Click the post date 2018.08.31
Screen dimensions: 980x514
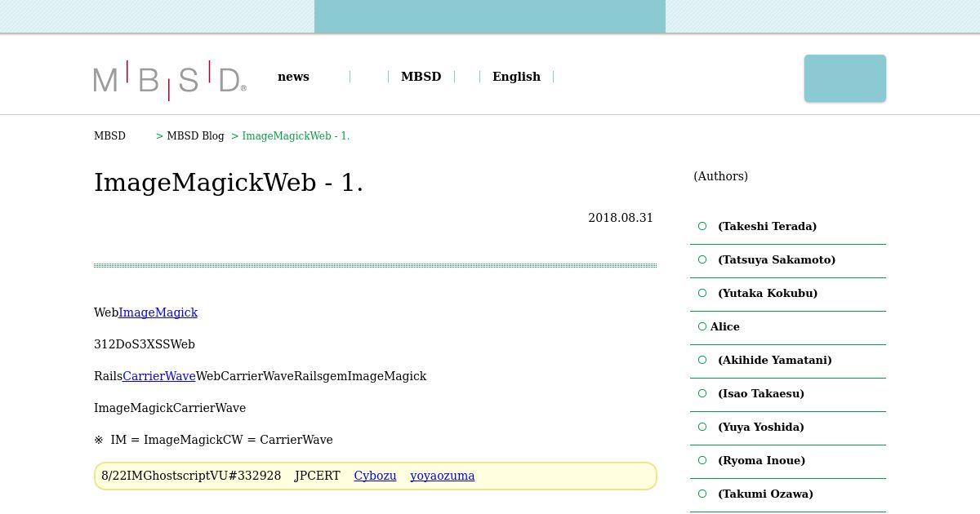coord(621,218)
